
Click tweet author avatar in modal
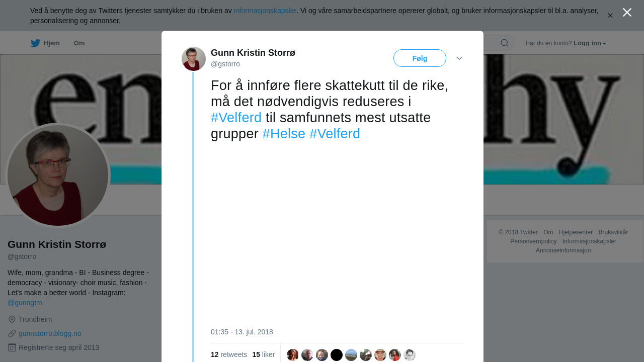pyautogui.click(x=194, y=59)
